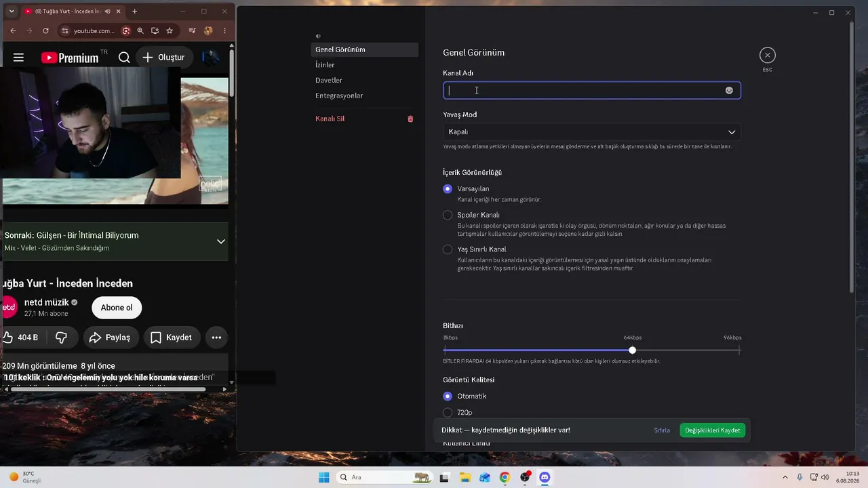Switch to Discord in the taskbar
Viewport: 868px width, 488px height.
[545, 477]
